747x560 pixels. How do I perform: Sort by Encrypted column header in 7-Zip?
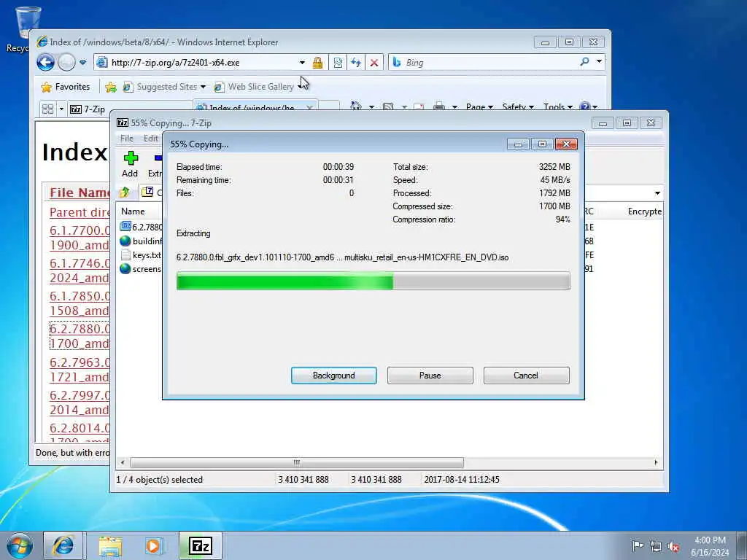coord(645,211)
